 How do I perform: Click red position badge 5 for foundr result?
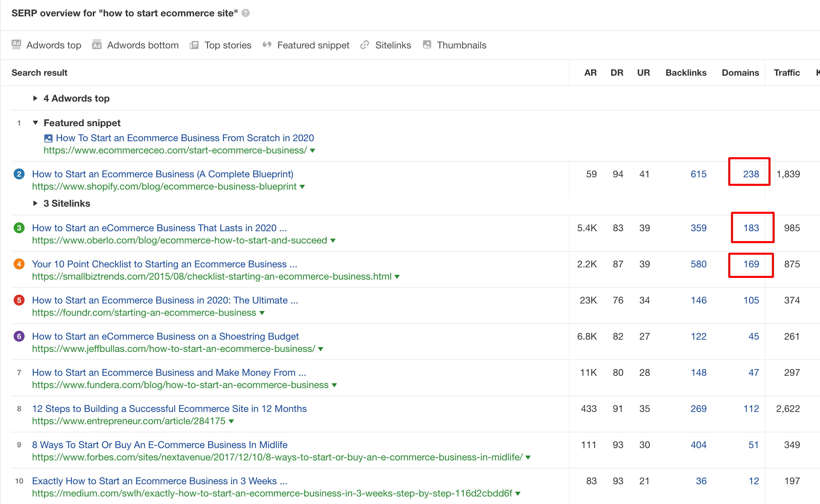[19, 300]
